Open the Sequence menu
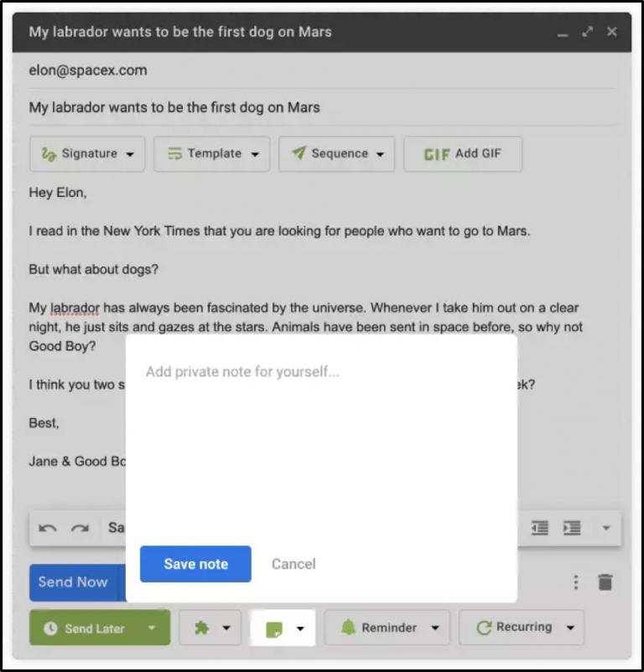 (336, 154)
